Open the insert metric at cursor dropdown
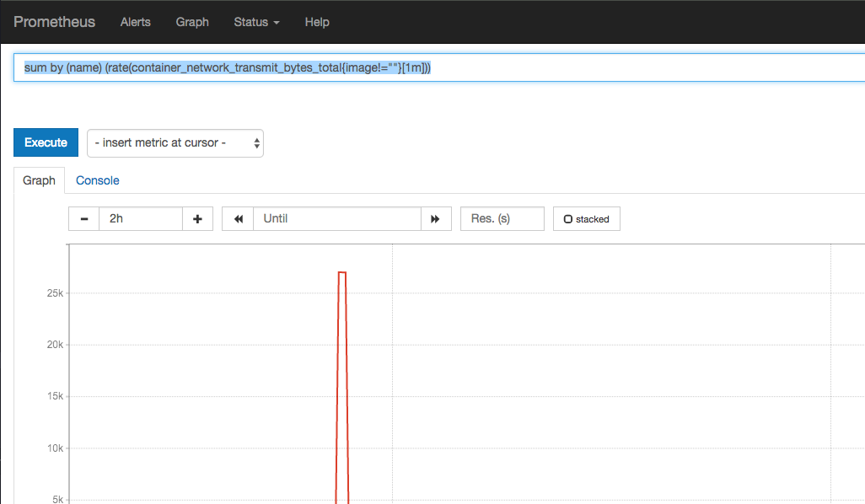This screenshot has width=865, height=504. coord(175,143)
